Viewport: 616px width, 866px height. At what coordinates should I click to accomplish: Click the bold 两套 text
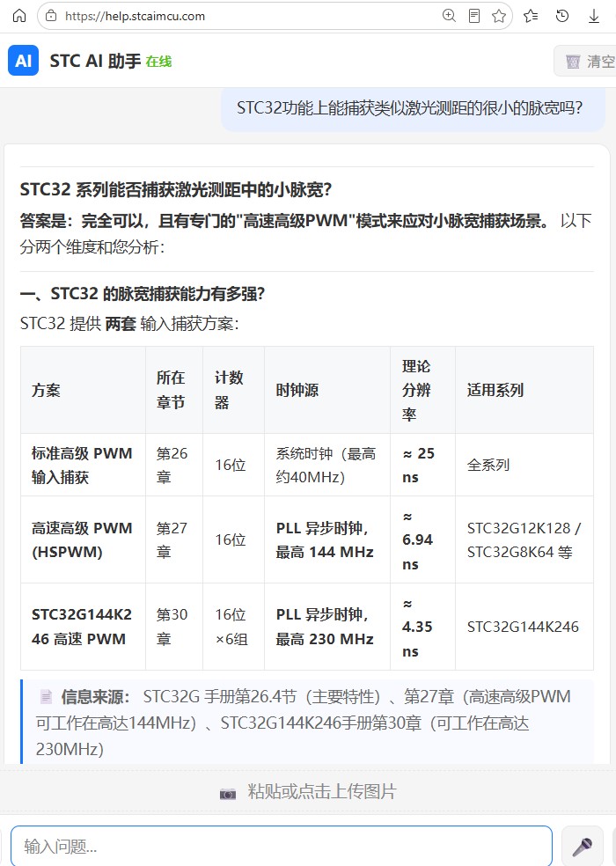pyautogui.click(x=121, y=324)
